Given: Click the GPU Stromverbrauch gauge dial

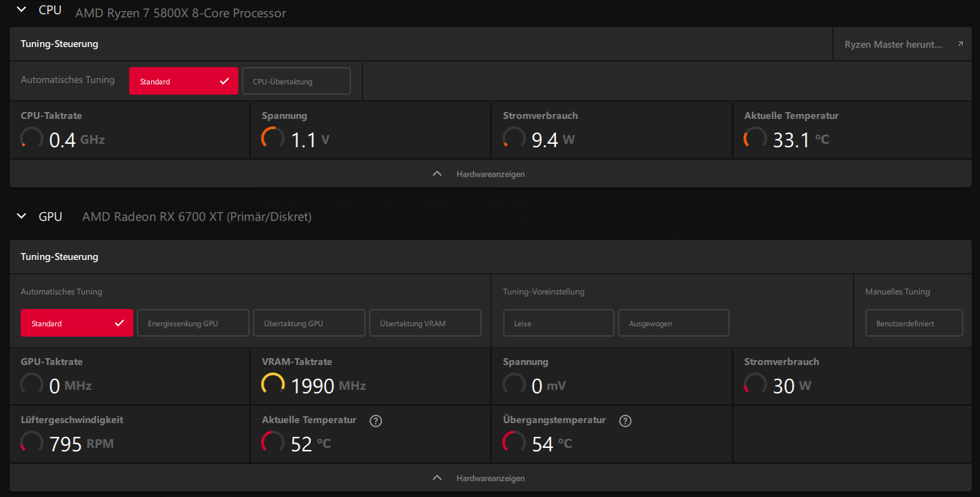Looking at the screenshot, I should click(755, 384).
